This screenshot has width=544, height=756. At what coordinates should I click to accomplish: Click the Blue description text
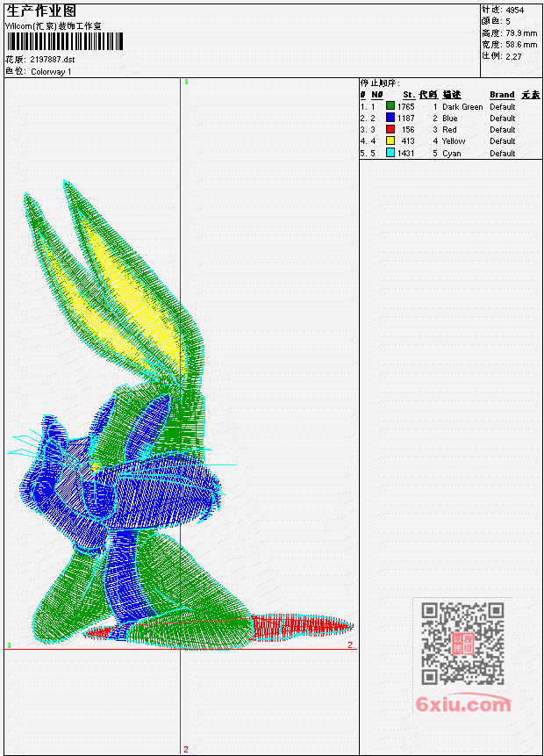tap(450, 119)
